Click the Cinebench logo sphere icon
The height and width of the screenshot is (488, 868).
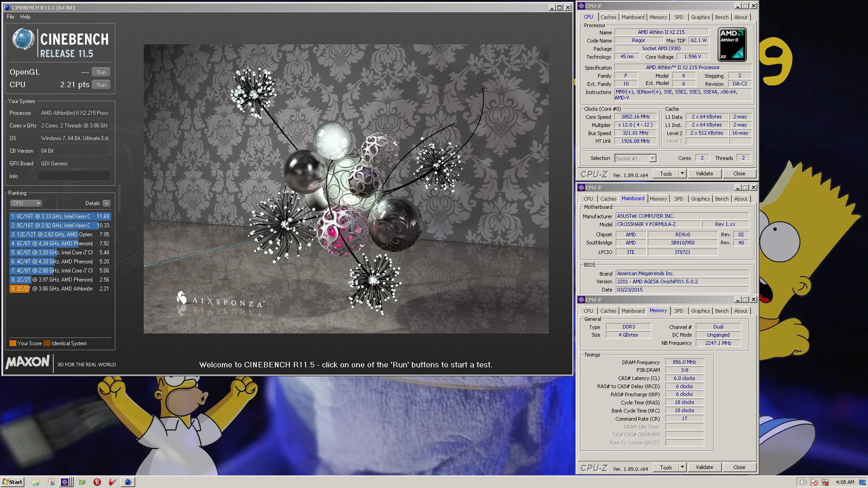click(x=24, y=39)
